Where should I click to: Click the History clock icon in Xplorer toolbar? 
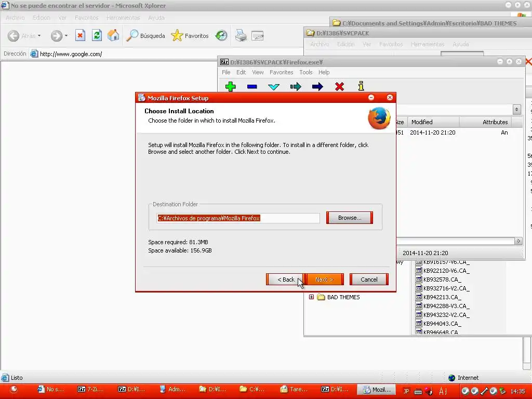221,36
